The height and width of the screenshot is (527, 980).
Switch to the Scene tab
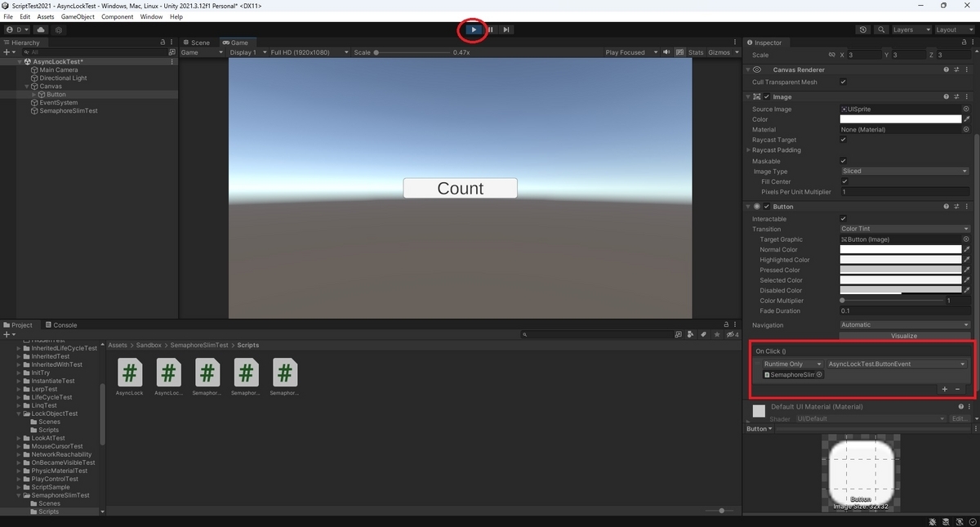[196, 42]
